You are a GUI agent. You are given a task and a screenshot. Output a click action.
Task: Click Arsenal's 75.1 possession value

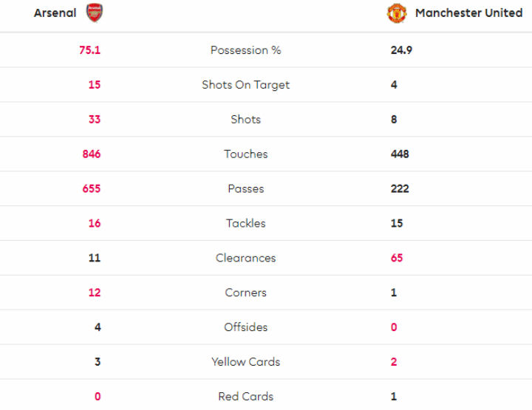tap(89, 50)
